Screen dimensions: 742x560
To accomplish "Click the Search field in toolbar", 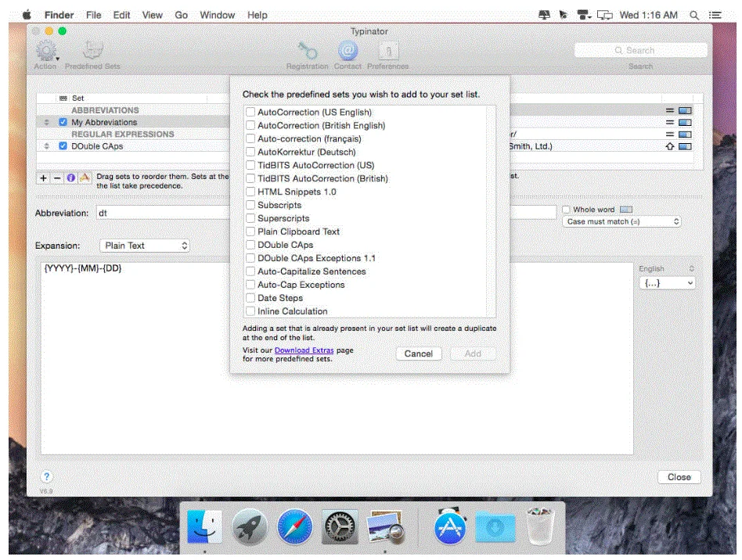I will pyautogui.click(x=641, y=50).
